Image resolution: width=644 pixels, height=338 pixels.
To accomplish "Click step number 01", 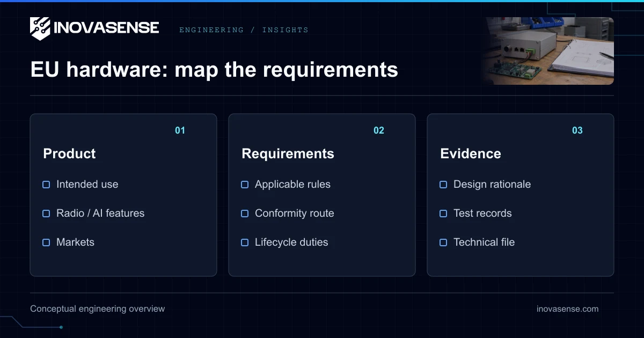I will 180,130.
